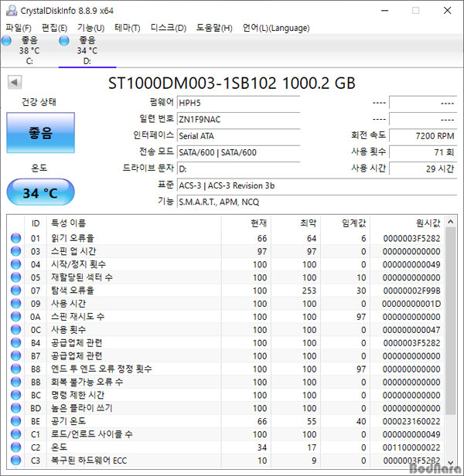This screenshot has width=464, height=476.
Task: Click the power on count value 71 회
Action: point(423,152)
